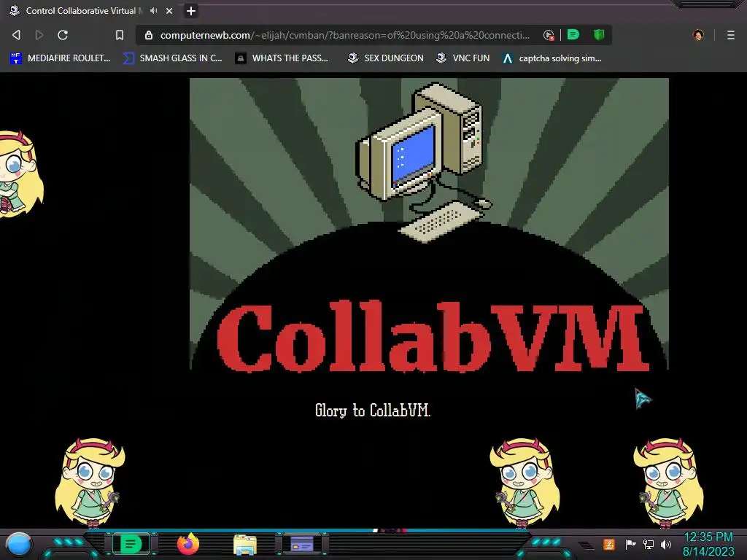Reload the page with the refresh icon
Image resolution: width=747 pixels, height=560 pixels.
(x=63, y=35)
